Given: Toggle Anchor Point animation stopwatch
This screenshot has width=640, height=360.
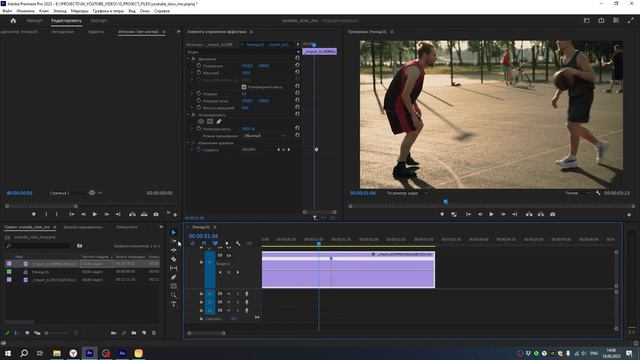Looking at the screenshot, I should click(x=199, y=100).
